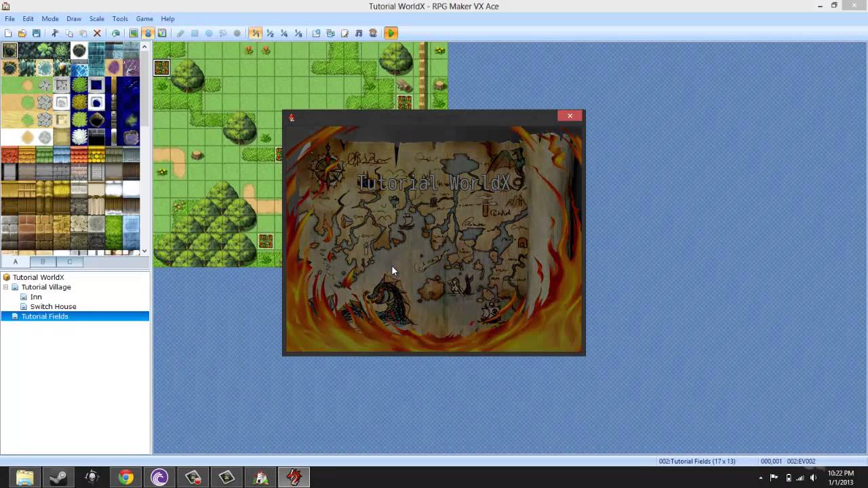Click the red X Delete icon

(x=97, y=33)
